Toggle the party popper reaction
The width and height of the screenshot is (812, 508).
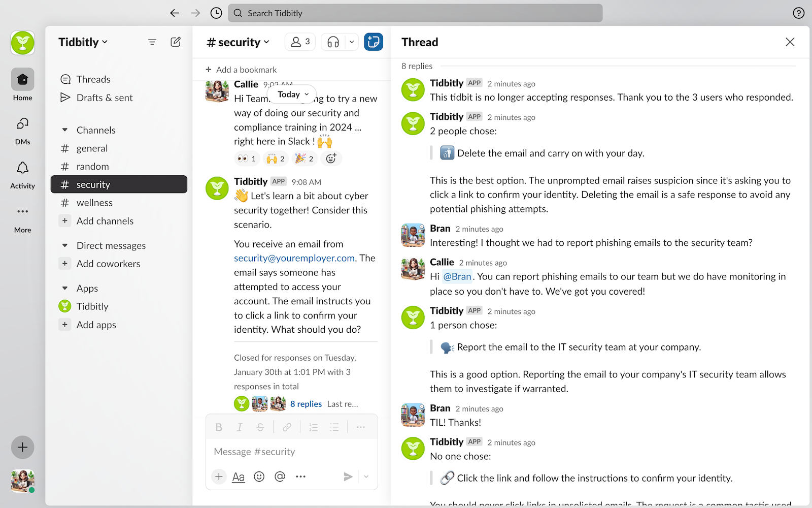coord(304,158)
